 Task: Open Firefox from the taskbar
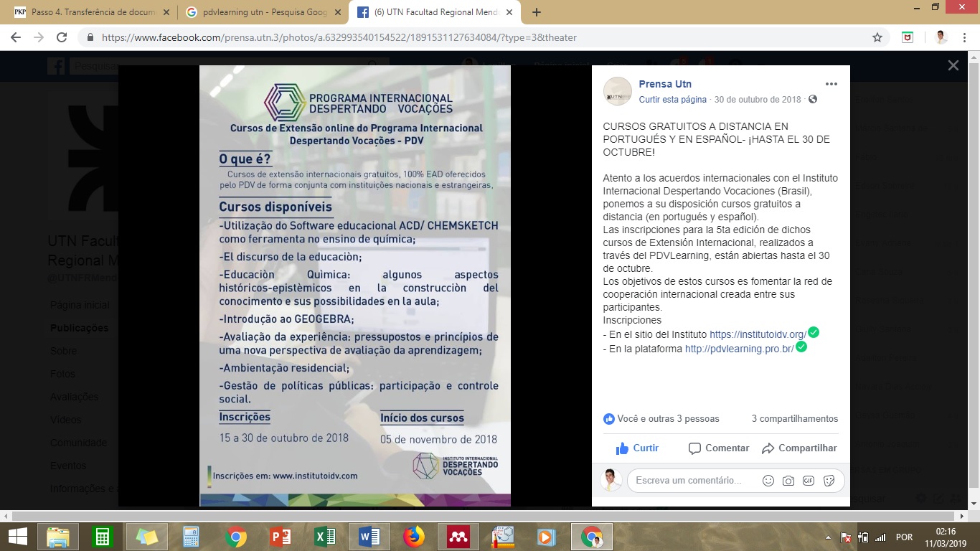[414, 537]
